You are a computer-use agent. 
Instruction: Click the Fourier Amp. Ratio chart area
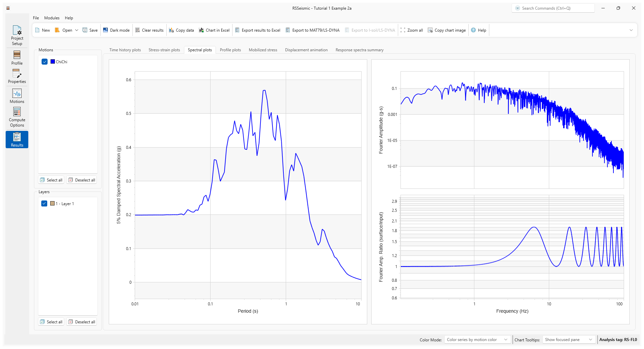[512, 247]
